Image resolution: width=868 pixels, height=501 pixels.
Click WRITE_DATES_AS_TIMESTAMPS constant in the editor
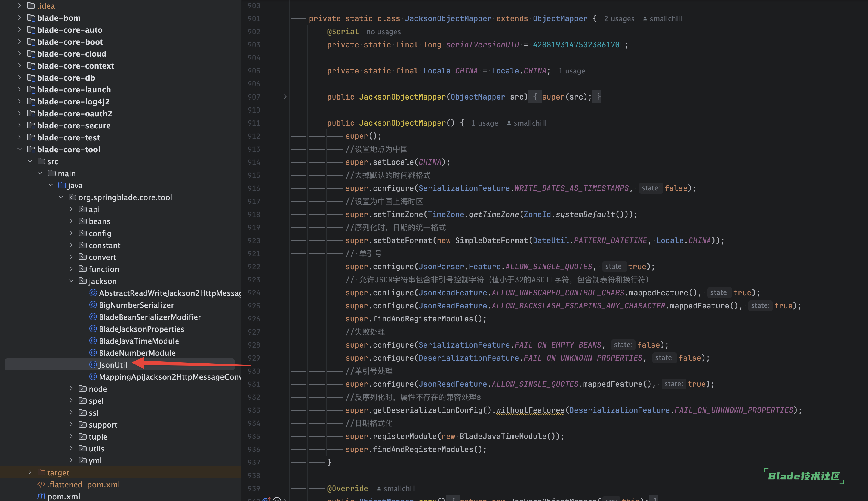(x=571, y=188)
